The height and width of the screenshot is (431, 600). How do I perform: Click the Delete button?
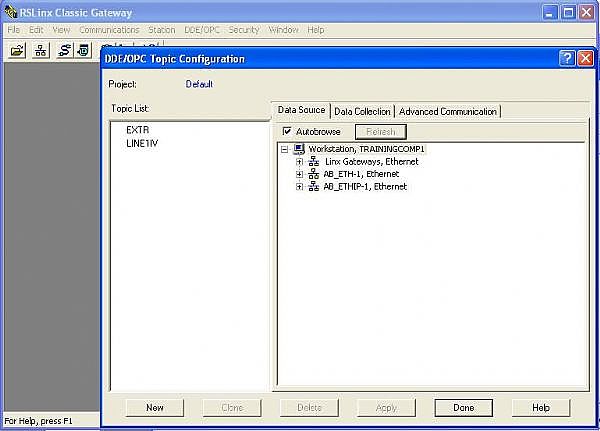click(309, 408)
